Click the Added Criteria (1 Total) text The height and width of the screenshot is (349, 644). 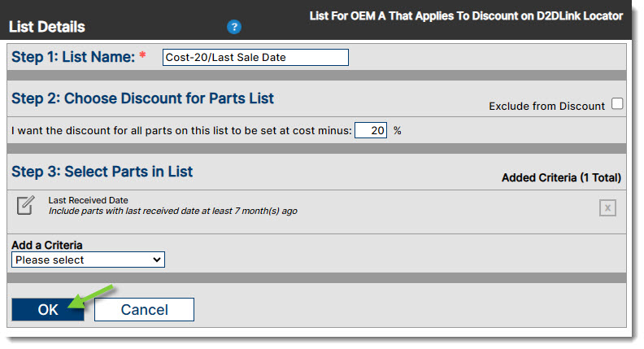click(x=561, y=177)
